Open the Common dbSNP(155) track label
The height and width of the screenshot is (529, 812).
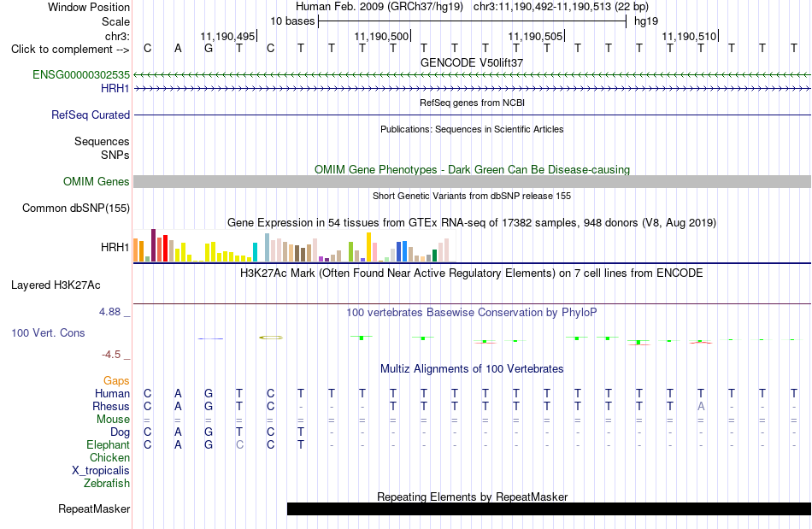pos(76,208)
